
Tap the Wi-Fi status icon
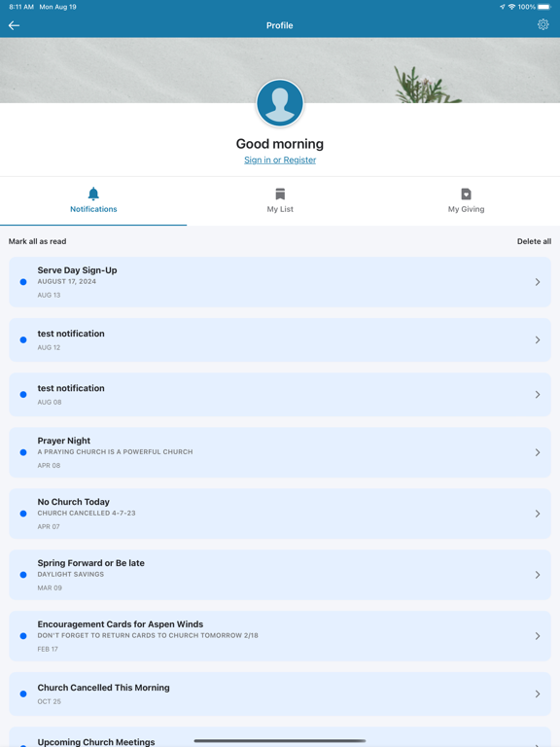click(x=512, y=7)
